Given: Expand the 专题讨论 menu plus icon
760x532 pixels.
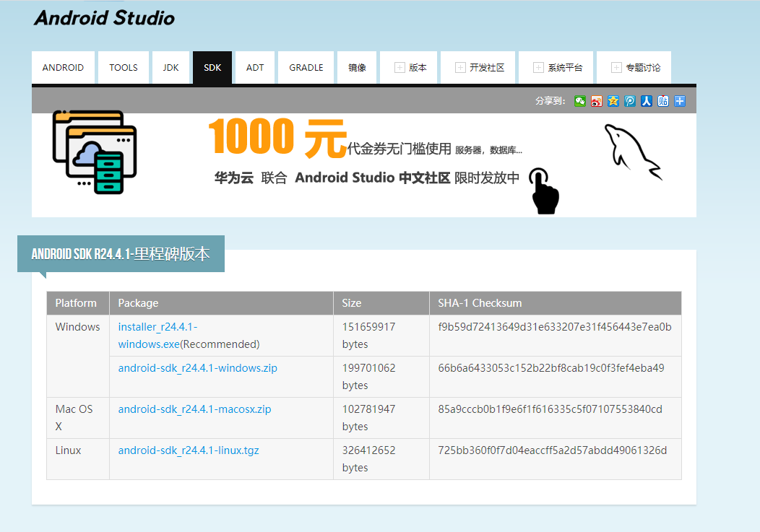Looking at the screenshot, I should click(x=616, y=67).
